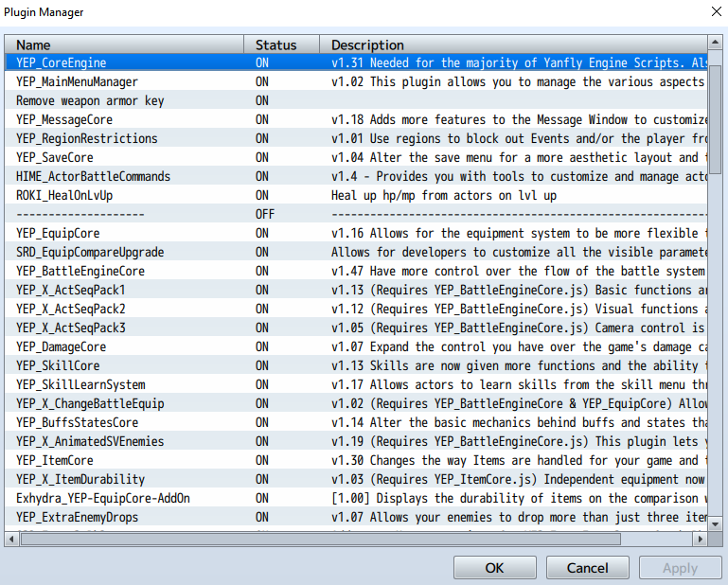The height and width of the screenshot is (585, 728).
Task: Confirm changes with the OK button
Action: (x=495, y=567)
